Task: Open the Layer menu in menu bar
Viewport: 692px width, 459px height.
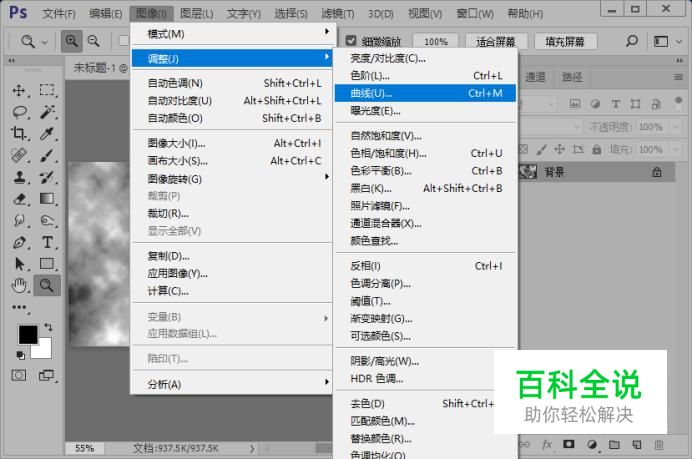Action: (x=196, y=14)
